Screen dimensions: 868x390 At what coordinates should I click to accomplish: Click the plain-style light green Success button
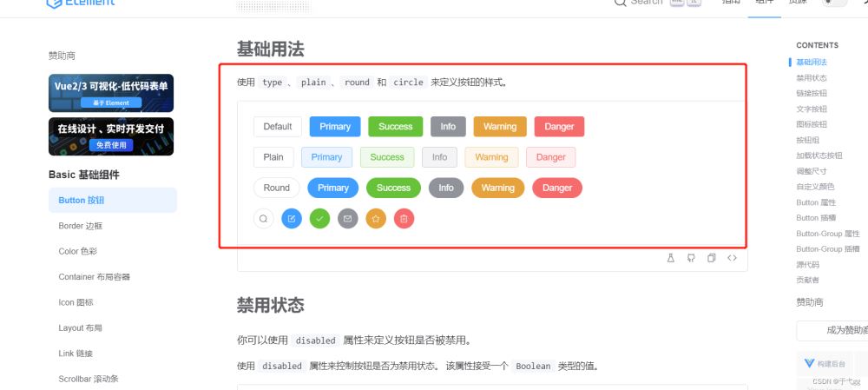click(387, 156)
